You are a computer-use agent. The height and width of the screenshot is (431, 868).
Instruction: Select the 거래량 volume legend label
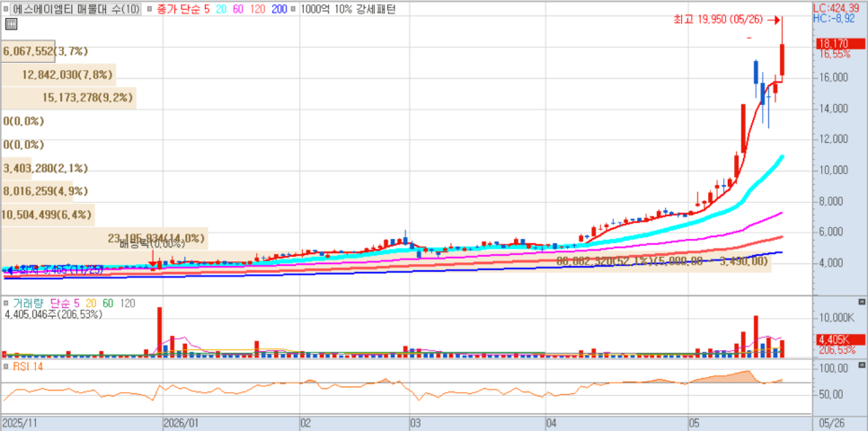[28, 303]
